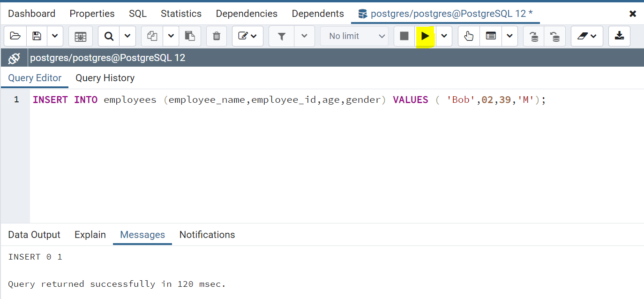Click the Save File disk icon

click(37, 36)
